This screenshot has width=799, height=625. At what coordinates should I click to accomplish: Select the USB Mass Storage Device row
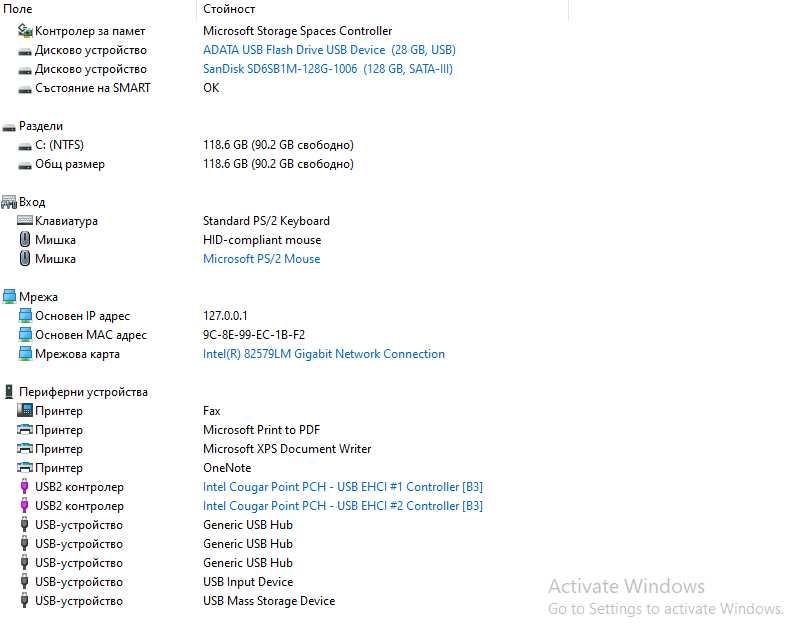point(268,601)
